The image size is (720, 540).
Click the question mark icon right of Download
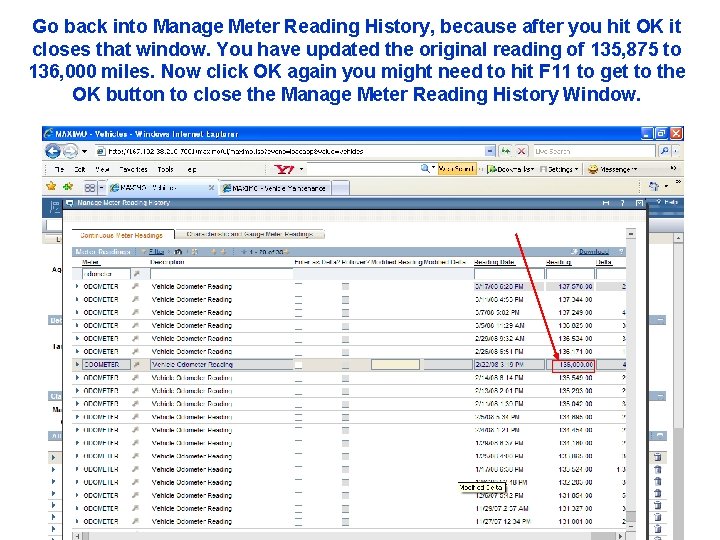tap(621, 252)
